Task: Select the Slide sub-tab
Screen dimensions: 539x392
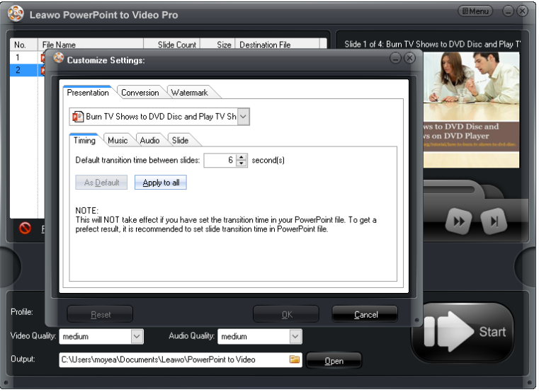Action: [x=180, y=141]
